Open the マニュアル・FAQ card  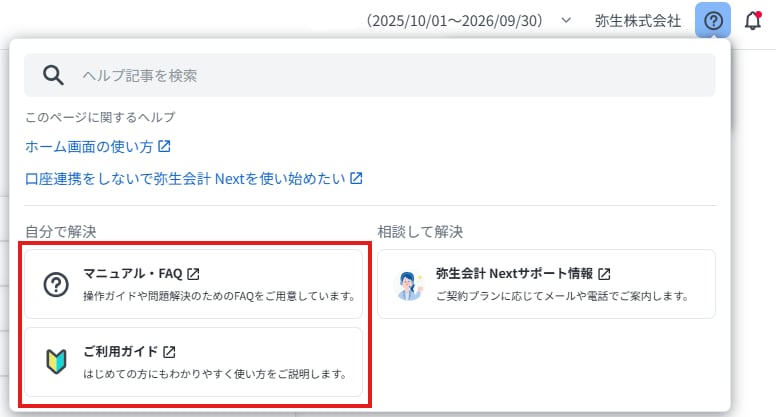pyautogui.click(x=194, y=284)
